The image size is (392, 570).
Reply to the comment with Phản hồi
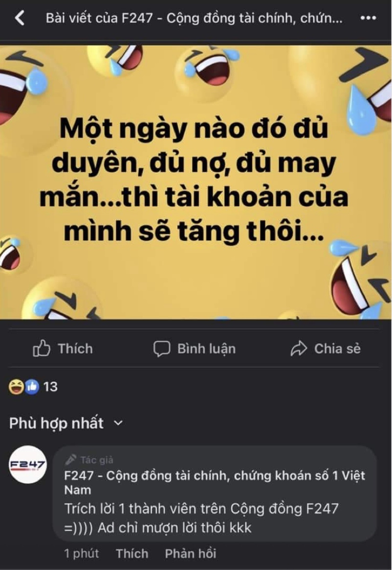tap(190, 554)
